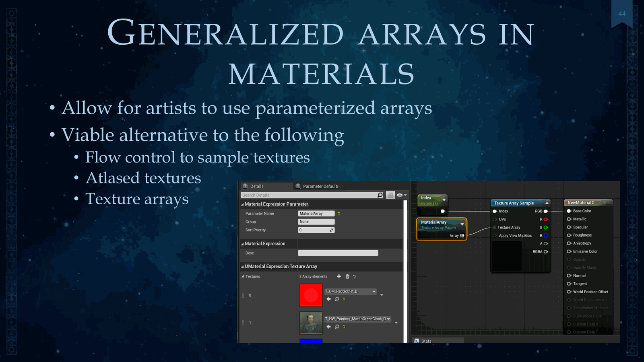The width and height of the screenshot is (644, 362).
Task: Open the Stats tab
Action: (438, 341)
